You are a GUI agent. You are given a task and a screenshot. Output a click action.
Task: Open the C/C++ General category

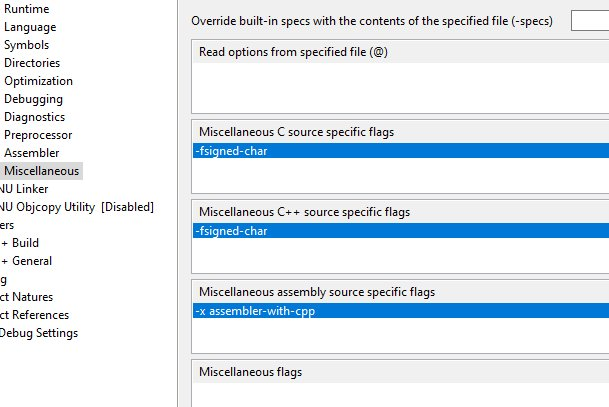tap(32, 261)
